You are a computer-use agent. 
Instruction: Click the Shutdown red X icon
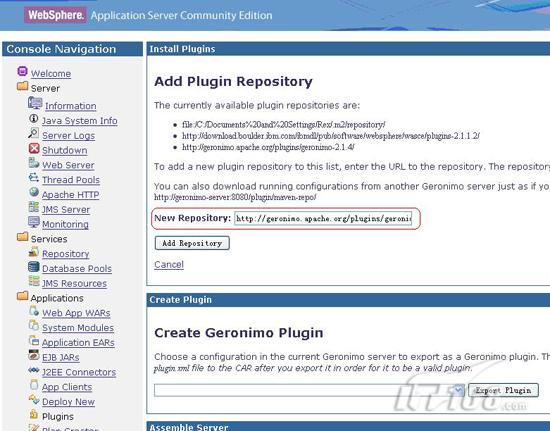[x=34, y=149]
